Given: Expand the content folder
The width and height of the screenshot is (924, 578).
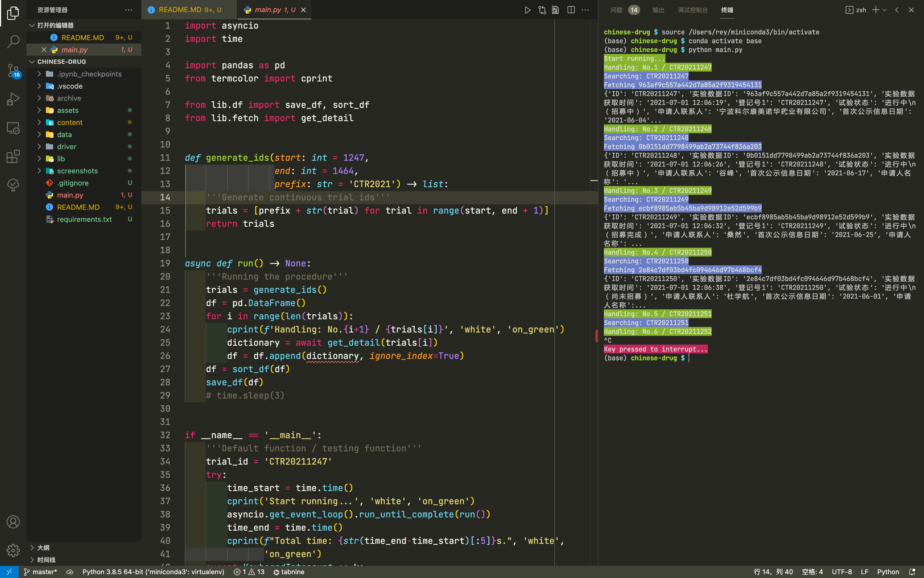Looking at the screenshot, I should [84, 122].
